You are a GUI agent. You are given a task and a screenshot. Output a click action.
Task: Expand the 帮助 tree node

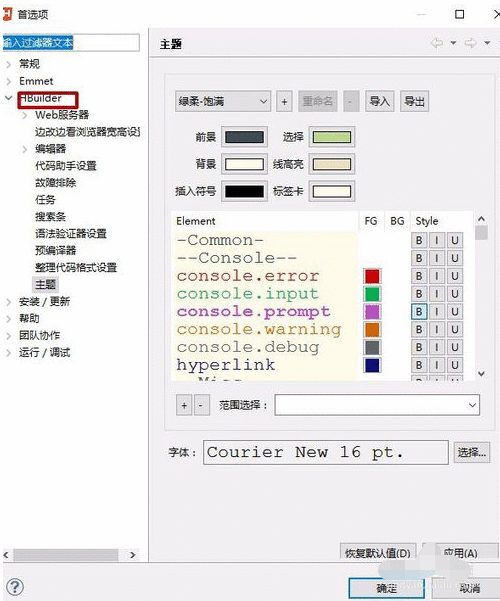click(x=9, y=319)
